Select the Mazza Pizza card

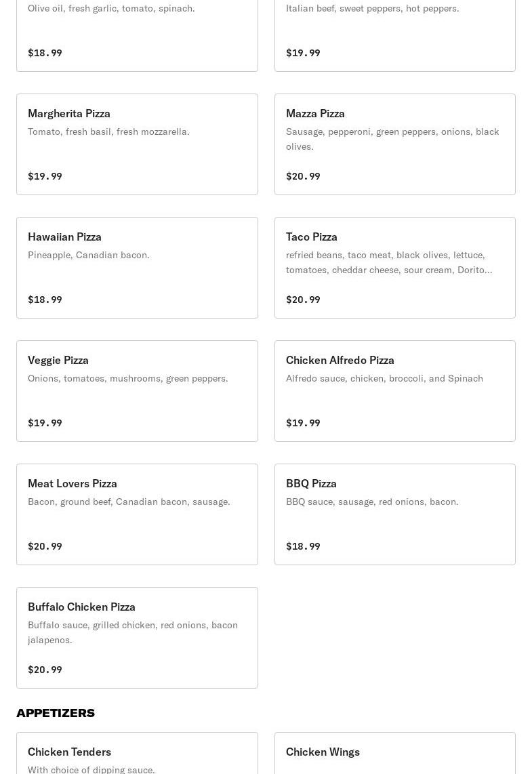coord(394,144)
